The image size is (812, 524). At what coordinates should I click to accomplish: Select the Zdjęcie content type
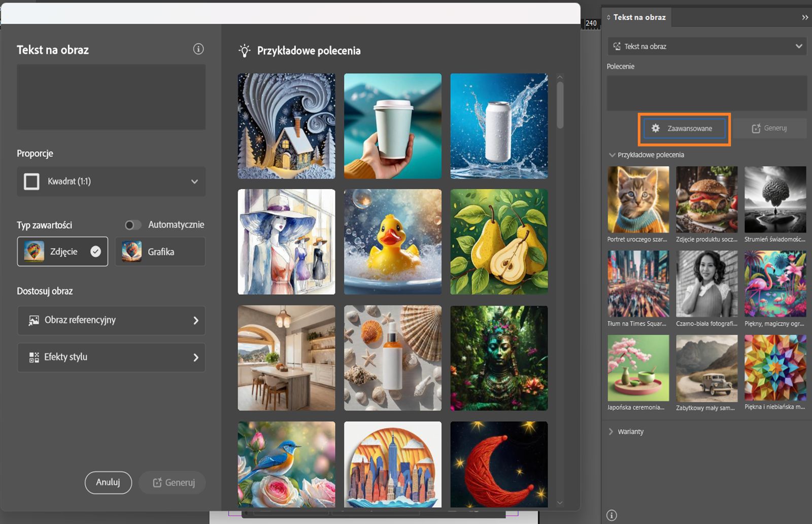pos(62,252)
